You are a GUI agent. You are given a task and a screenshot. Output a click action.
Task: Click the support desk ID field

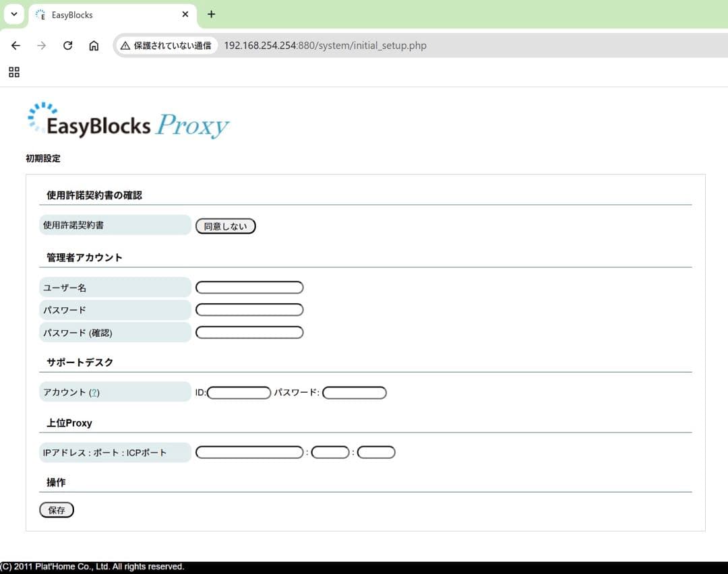pos(239,392)
